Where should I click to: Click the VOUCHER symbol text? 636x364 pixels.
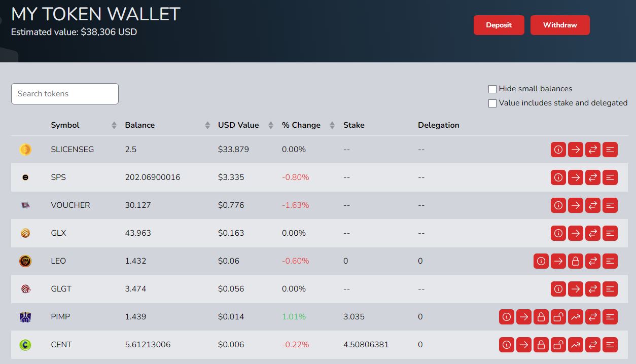(x=70, y=205)
